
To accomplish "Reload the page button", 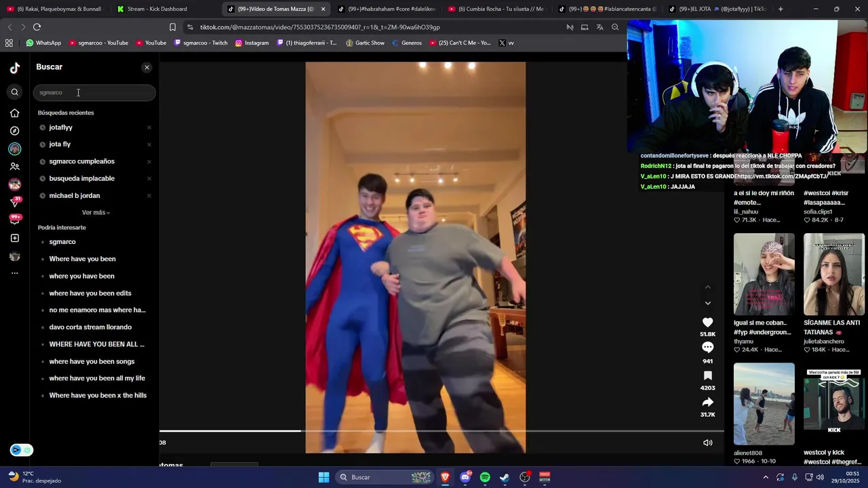I will point(37,27).
